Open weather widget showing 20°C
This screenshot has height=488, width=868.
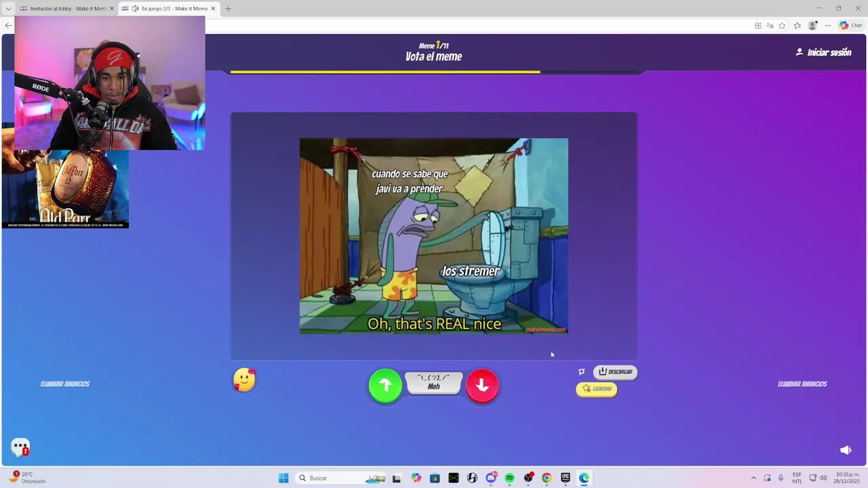click(x=27, y=478)
